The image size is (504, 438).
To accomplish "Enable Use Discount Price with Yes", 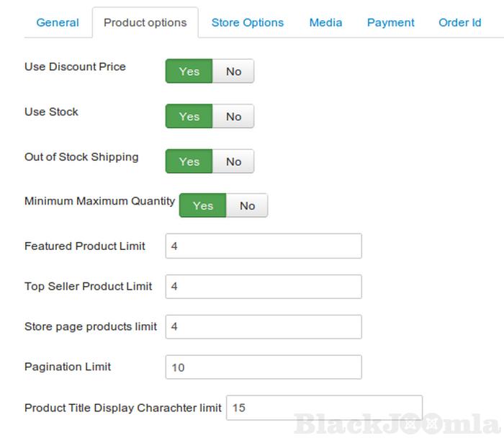I will point(189,71).
